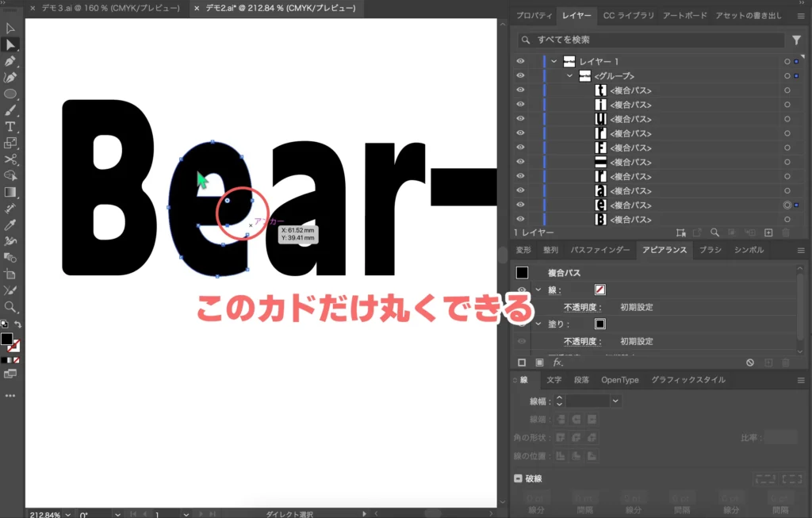Create a new layer with the plus icon

click(x=768, y=232)
